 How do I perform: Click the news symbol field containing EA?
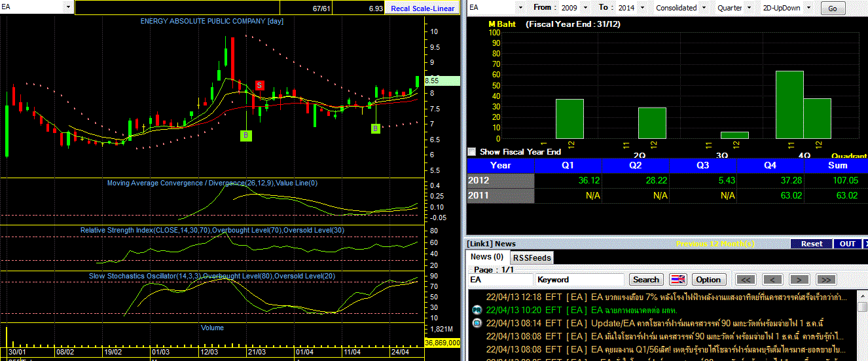tap(500, 280)
